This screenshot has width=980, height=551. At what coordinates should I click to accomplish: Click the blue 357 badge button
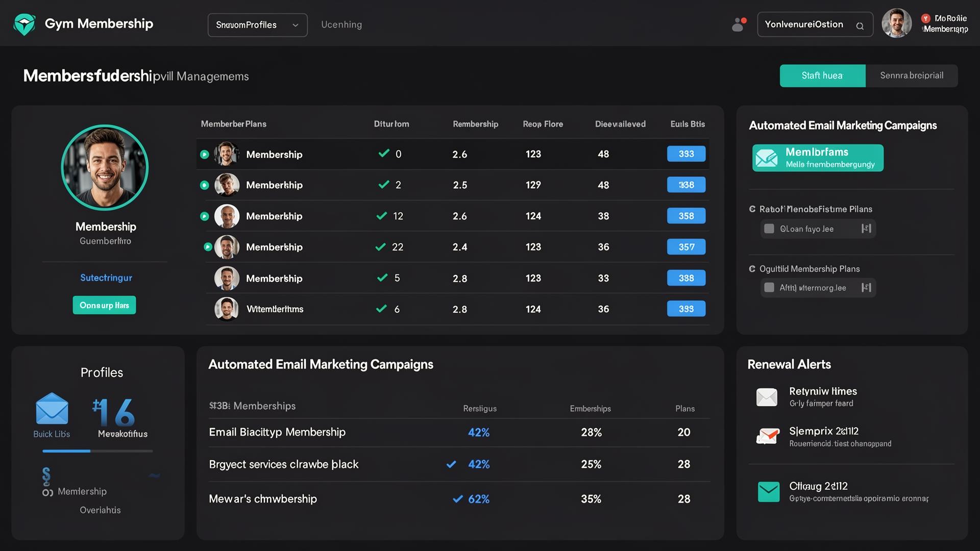(x=686, y=247)
